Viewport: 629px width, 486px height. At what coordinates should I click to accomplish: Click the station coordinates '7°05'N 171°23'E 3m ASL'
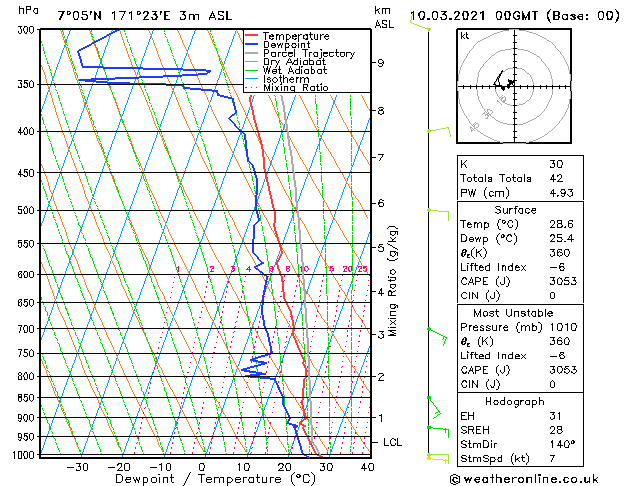(x=145, y=16)
